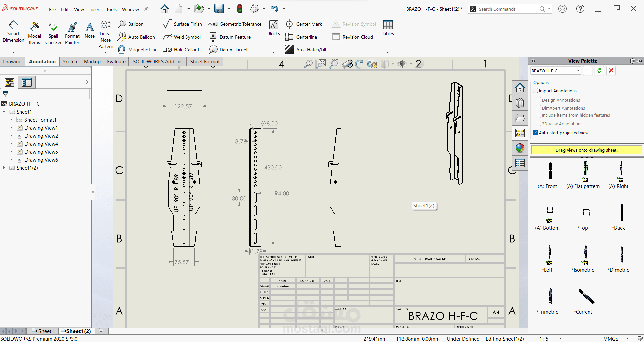Screen dimensions: 644x342
Task: Insert a Note annotation
Action: click(90, 30)
